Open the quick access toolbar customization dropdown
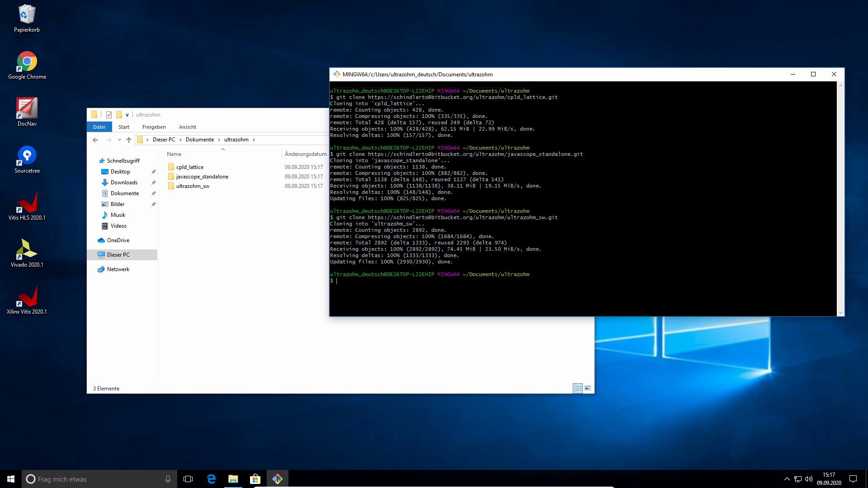This screenshot has height=488, width=868. [127, 115]
